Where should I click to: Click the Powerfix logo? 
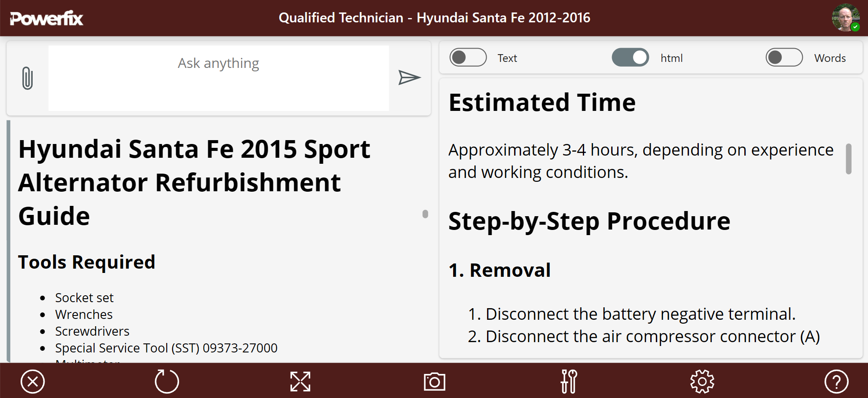point(46,18)
